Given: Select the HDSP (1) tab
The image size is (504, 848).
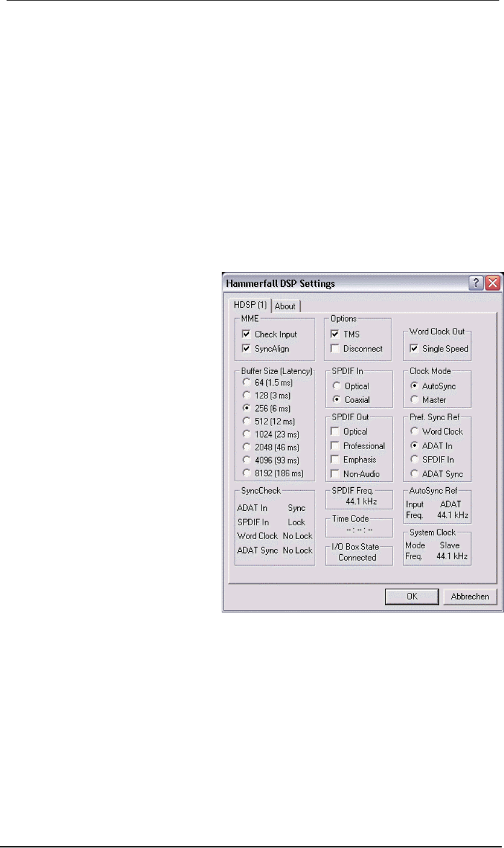Looking at the screenshot, I should [x=250, y=305].
